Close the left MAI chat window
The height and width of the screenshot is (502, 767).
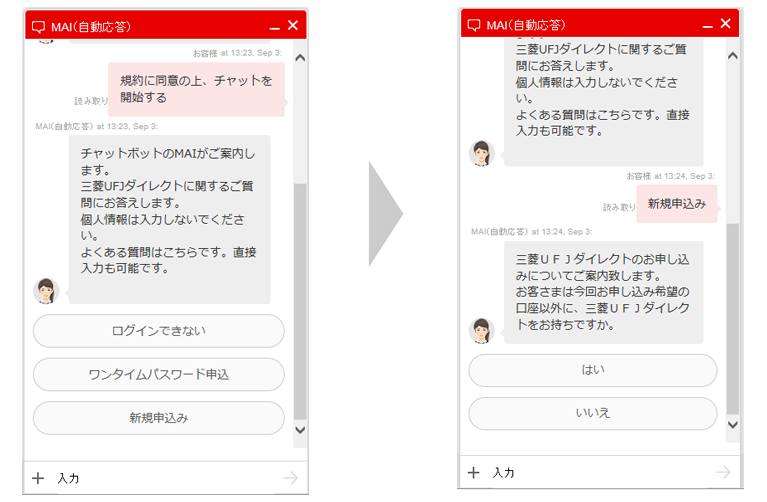pos(293,25)
